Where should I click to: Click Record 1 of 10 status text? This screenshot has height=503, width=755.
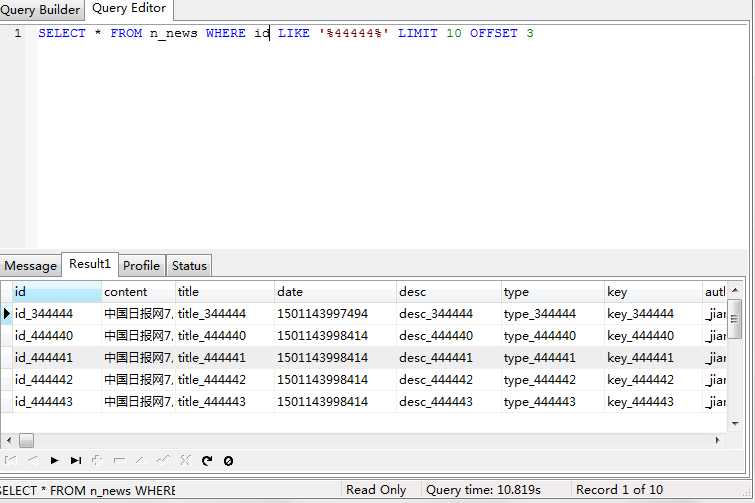pyautogui.click(x=619, y=490)
